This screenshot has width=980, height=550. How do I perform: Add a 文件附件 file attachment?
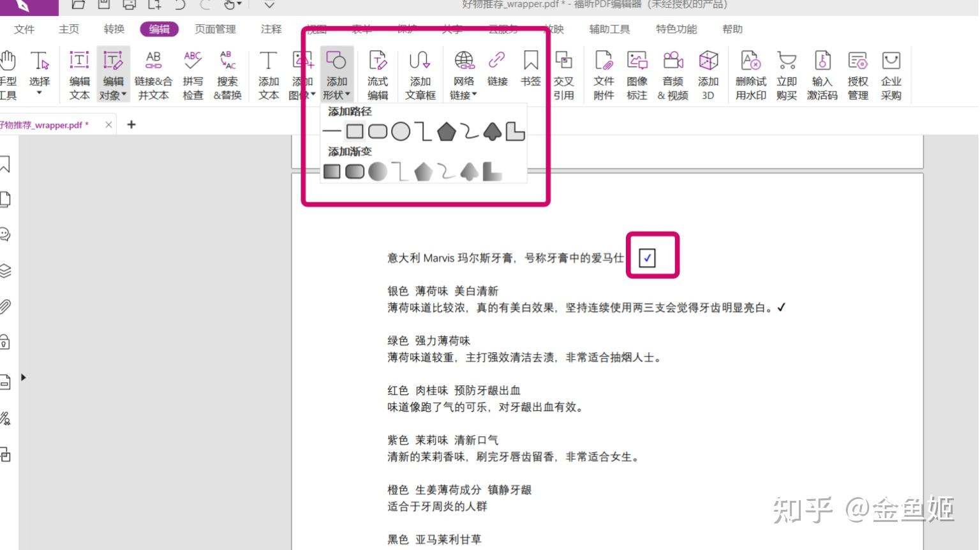point(604,75)
